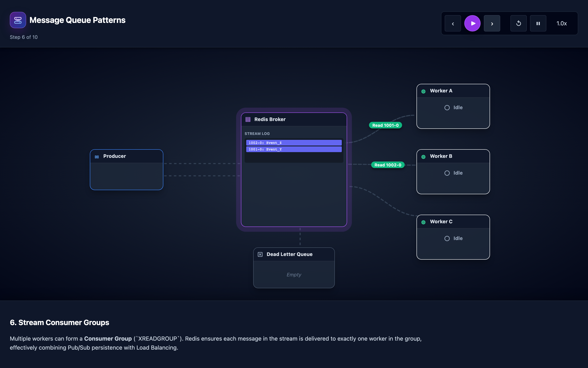Viewport: 588px width, 368px height.
Task: Click Worker B idle circle indicator
Action: point(447,173)
